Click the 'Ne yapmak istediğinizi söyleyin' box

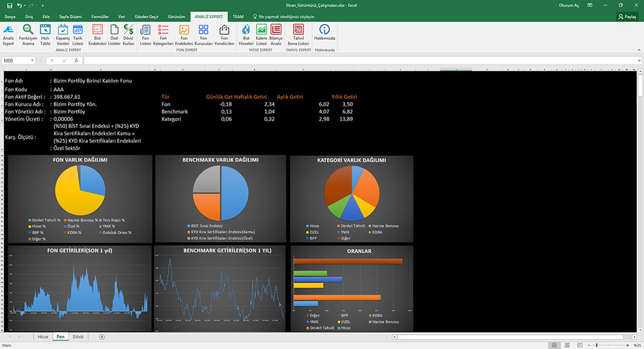pos(283,17)
